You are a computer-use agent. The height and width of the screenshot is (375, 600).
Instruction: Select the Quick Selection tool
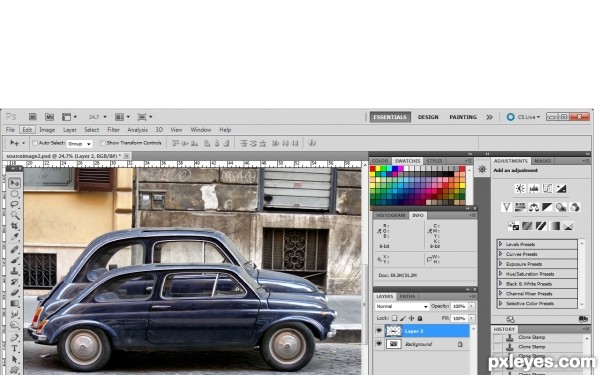pos(15,215)
